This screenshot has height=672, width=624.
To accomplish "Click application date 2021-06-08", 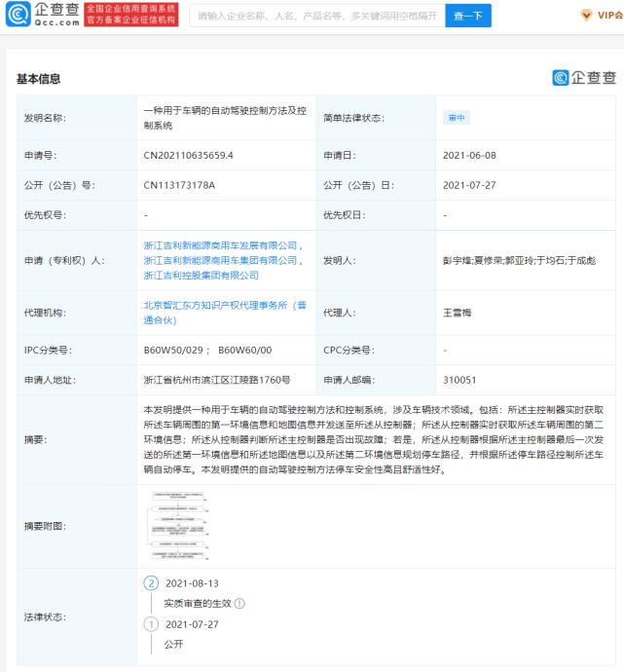I will [x=469, y=156].
